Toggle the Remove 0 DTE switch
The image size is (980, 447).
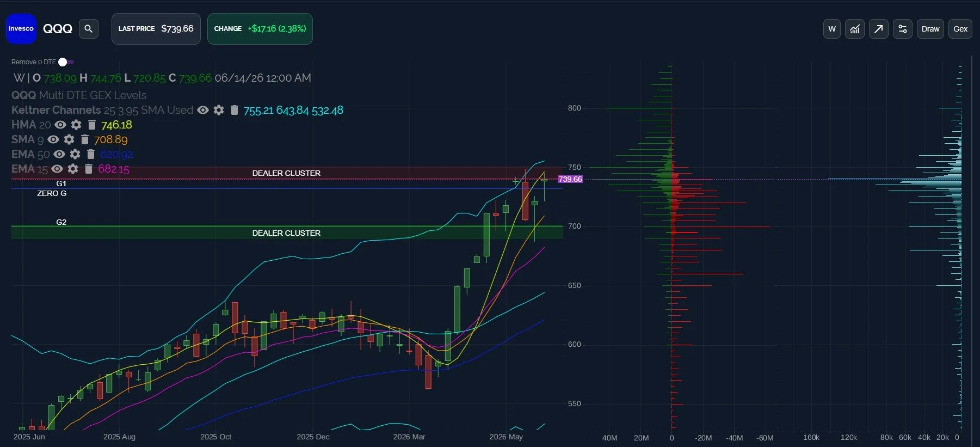(x=66, y=62)
